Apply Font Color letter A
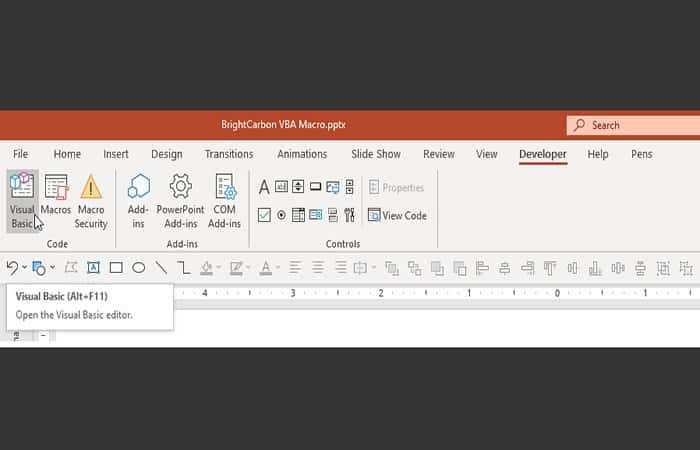The width and height of the screenshot is (700, 450). (266, 268)
